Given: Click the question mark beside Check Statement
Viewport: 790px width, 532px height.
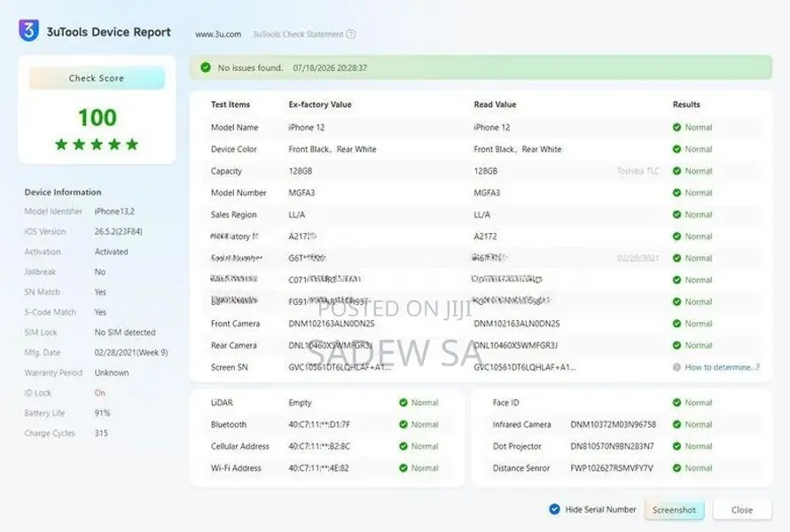Looking at the screenshot, I should pyautogui.click(x=351, y=35).
